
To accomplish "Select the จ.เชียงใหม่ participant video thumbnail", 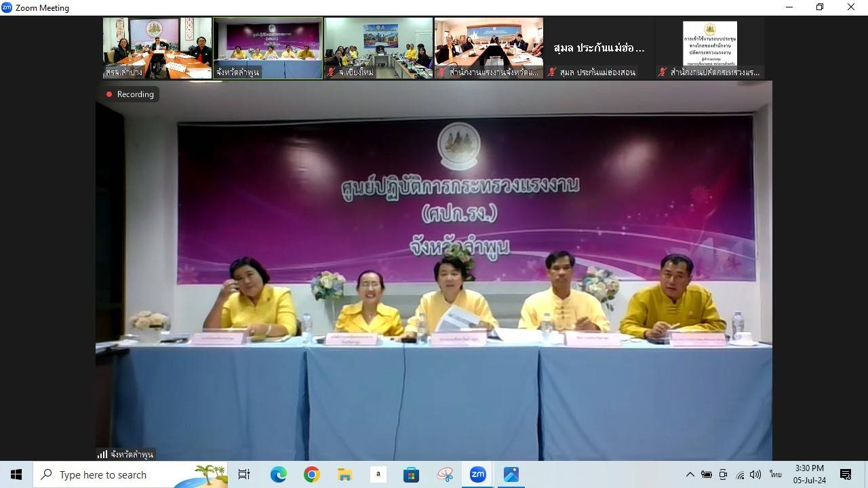I will pyautogui.click(x=378, y=48).
